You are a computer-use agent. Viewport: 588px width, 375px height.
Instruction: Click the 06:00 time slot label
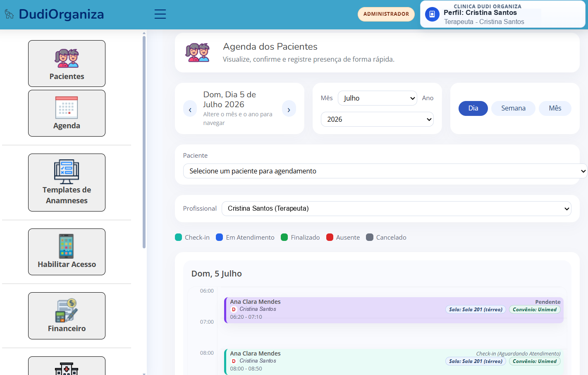click(207, 291)
